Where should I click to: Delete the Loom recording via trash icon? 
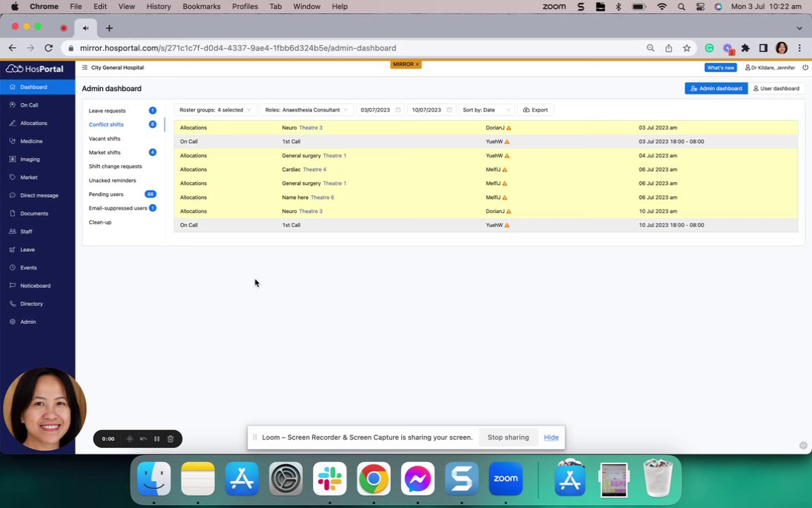tap(171, 439)
